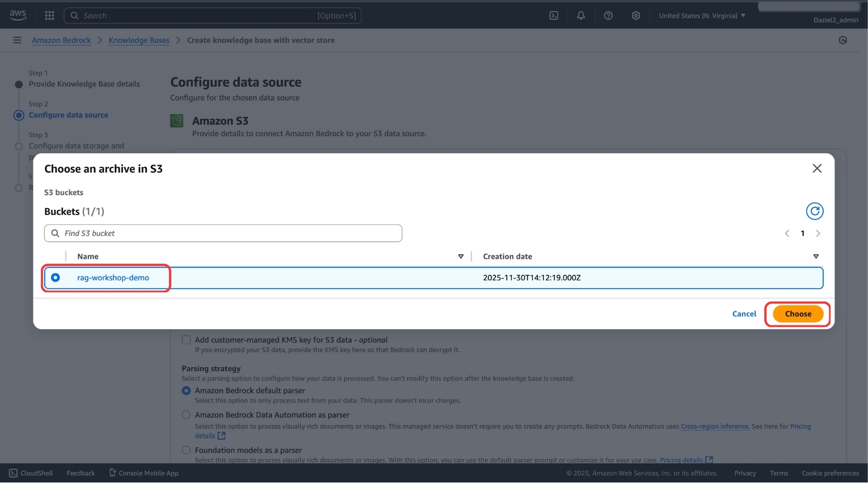This screenshot has height=484, width=868.
Task: Select Amazon Bedrock Data Automation as parser
Action: pos(186,415)
